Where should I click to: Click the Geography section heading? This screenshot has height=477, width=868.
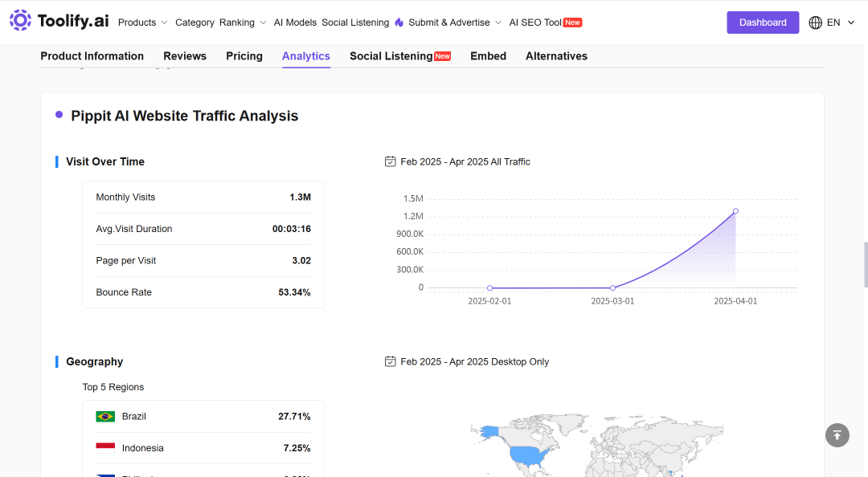(95, 361)
